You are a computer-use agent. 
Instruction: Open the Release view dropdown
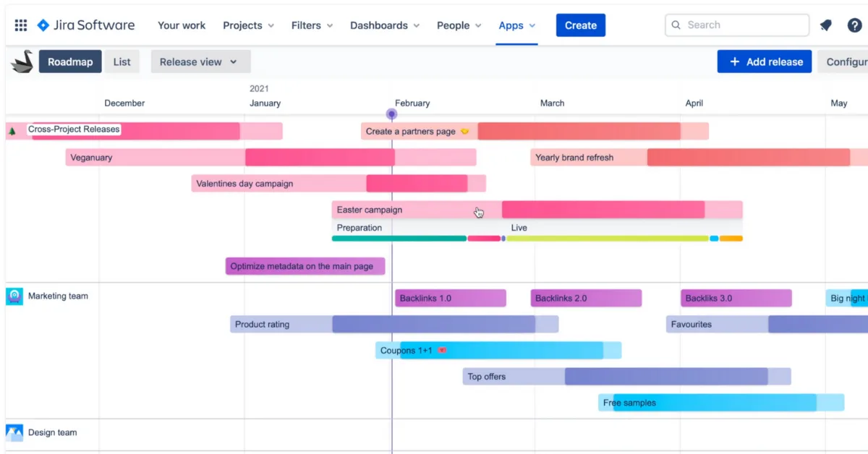pos(200,61)
